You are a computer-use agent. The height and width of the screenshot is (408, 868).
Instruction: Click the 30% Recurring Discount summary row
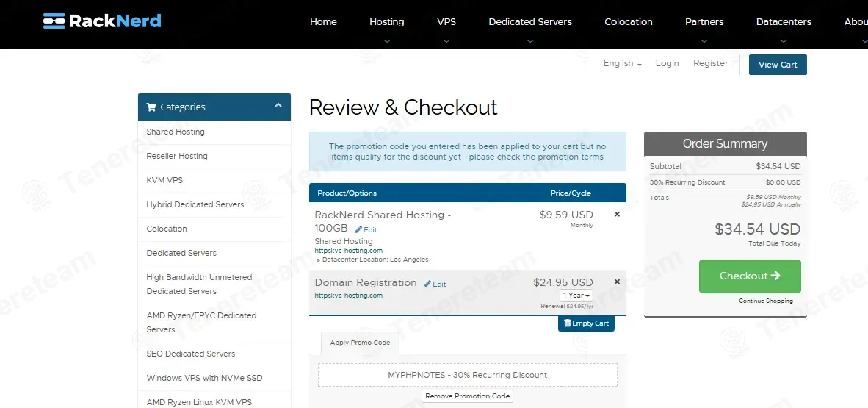coord(726,182)
